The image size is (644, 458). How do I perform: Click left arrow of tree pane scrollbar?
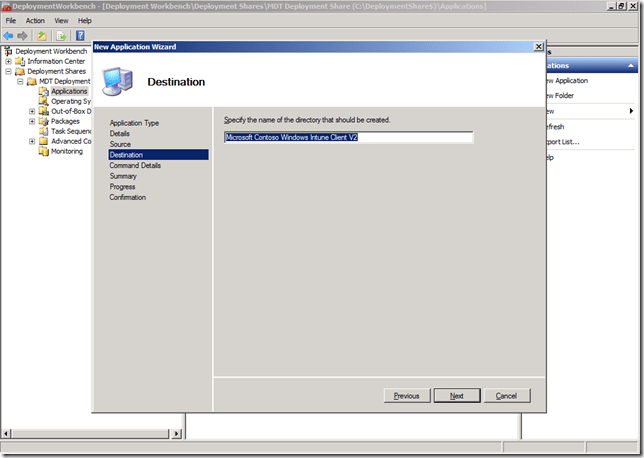coord(6,433)
